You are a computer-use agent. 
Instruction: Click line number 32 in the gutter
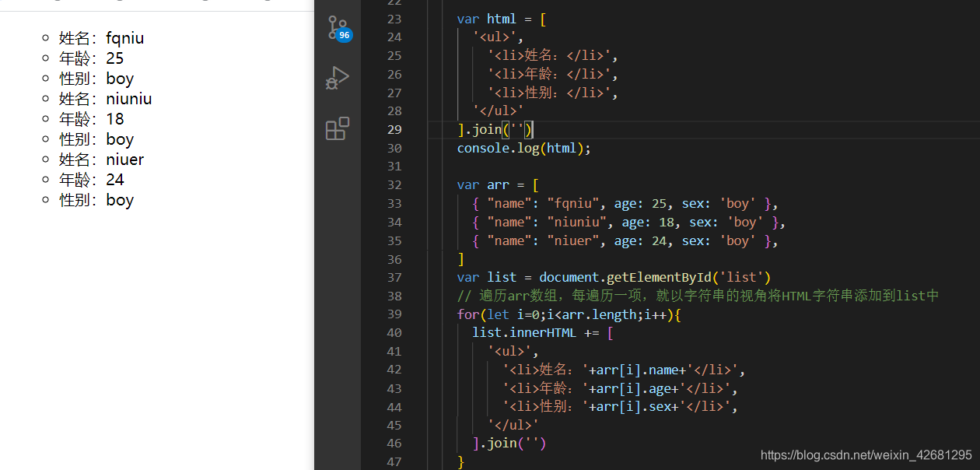(x=394, y=184)
